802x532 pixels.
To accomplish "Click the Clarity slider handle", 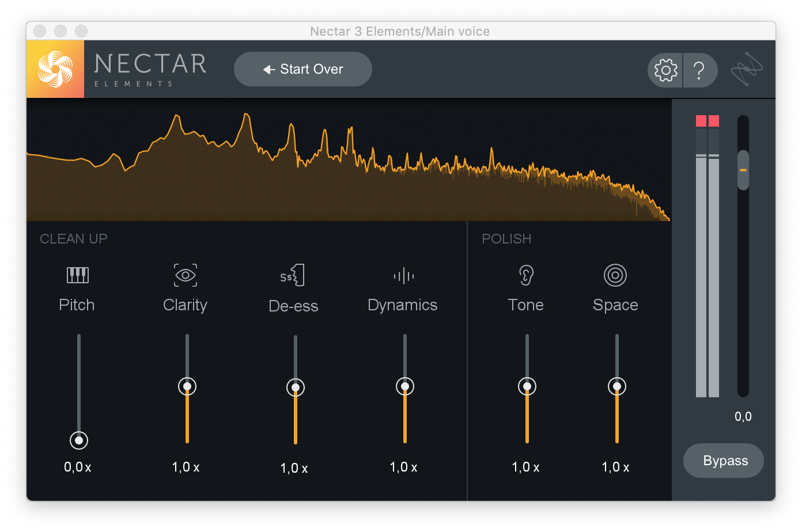I will tap(187, 386).
